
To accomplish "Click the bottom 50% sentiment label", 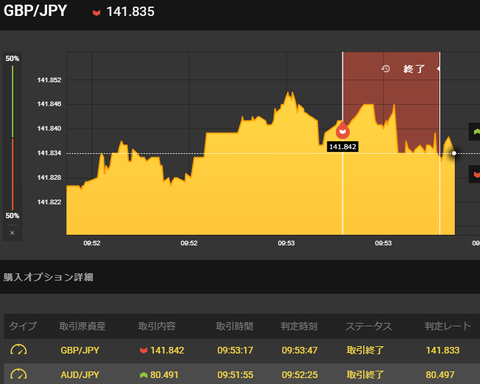I will 12,216.
